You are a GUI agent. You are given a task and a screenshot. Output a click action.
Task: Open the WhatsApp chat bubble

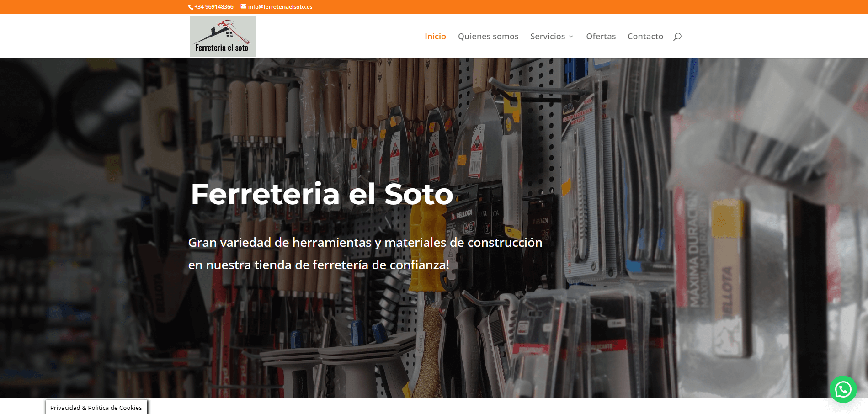click(843, 389)
